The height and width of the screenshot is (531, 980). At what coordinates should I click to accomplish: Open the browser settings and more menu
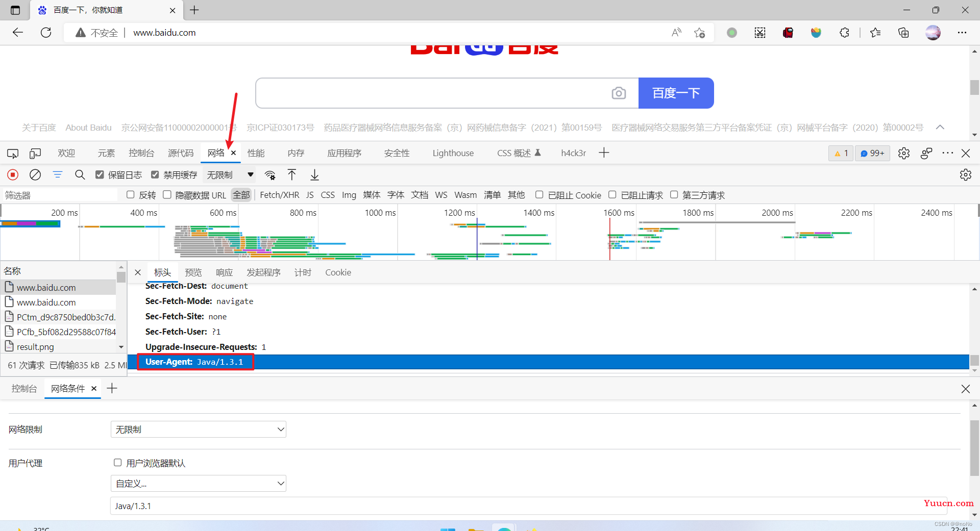(962, 33)
